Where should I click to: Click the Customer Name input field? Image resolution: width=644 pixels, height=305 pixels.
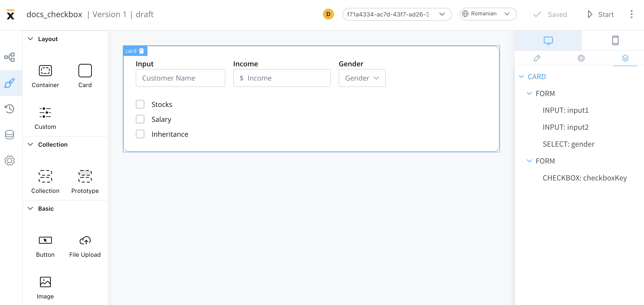click(180, 78)
